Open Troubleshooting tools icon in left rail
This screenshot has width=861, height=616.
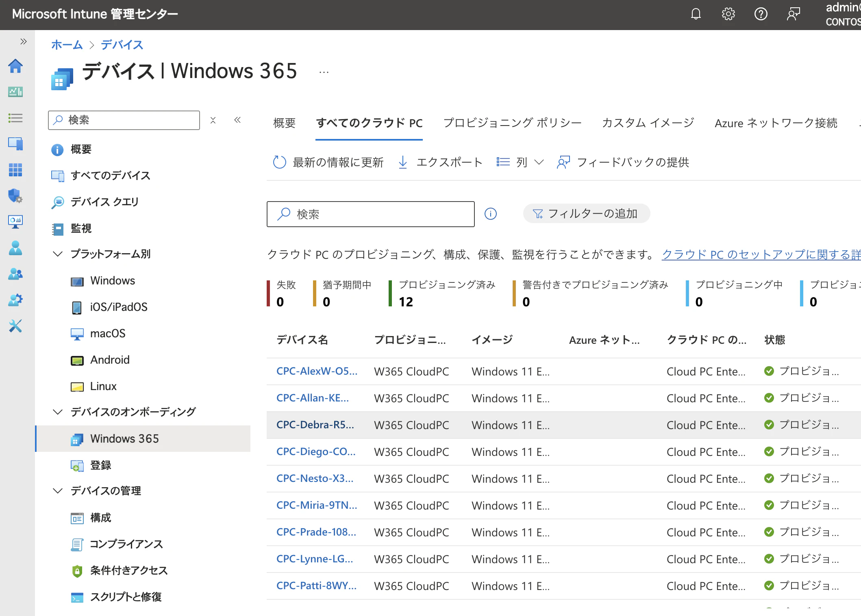[x=15, y=326]
